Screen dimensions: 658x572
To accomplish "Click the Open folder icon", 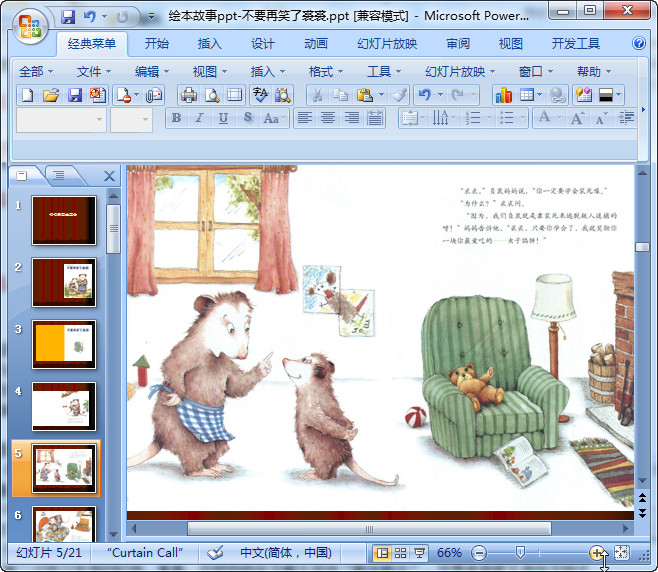I will [51, 95].
